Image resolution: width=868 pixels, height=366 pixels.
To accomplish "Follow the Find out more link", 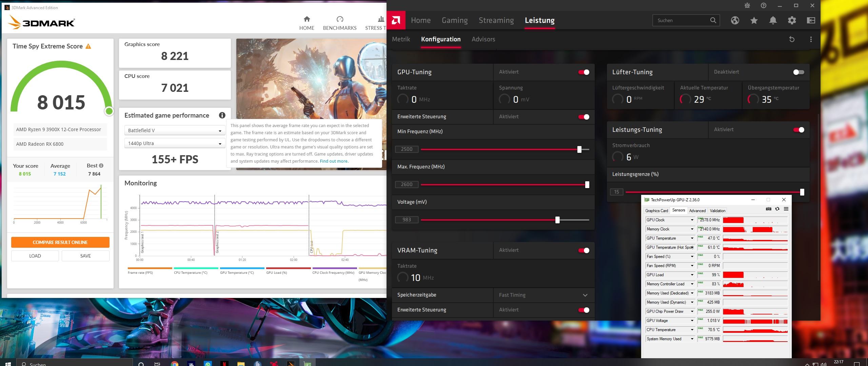I will click(x=334, y=161).
